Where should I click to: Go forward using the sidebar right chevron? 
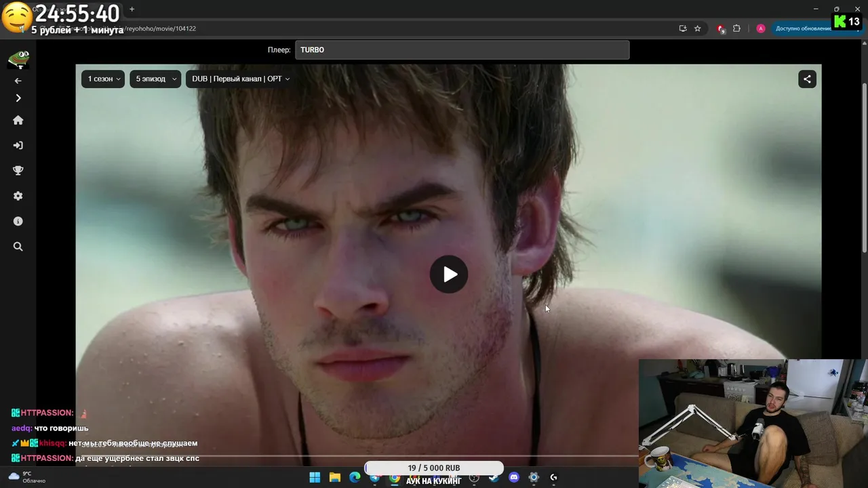point(18,98)
